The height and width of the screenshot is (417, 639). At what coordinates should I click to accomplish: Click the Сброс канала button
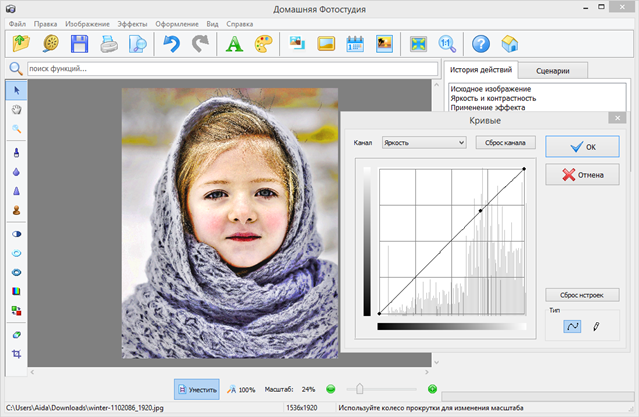coord(505,143)
